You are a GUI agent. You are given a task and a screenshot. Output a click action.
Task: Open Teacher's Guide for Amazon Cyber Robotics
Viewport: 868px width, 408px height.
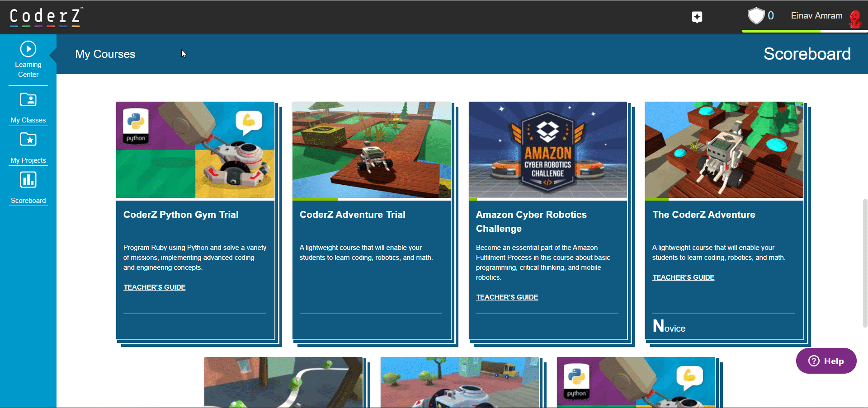coord(507,297)
